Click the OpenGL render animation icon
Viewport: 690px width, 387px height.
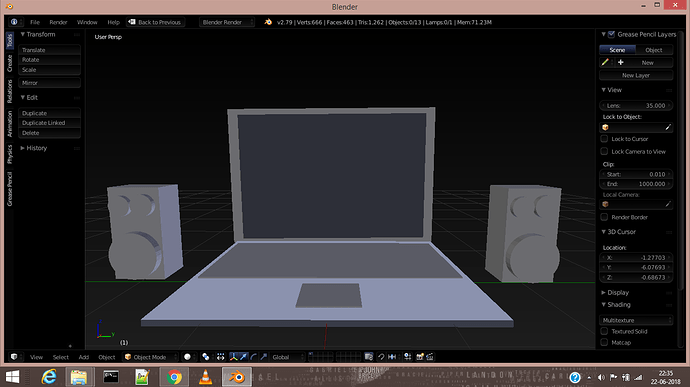click(430, 357)
